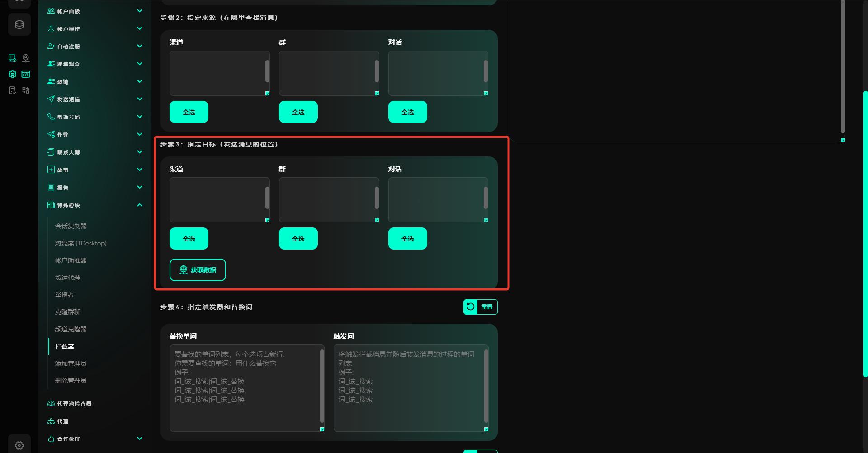Viewport: 868px width, 453px height.
Task: Click the user location pin icon
Action: pyautogui.click(x=26, y=58)
